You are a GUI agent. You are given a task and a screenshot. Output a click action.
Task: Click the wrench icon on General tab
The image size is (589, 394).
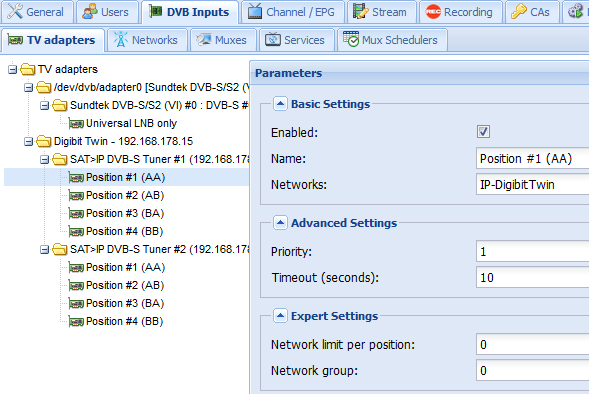click(x=15, y=12)
